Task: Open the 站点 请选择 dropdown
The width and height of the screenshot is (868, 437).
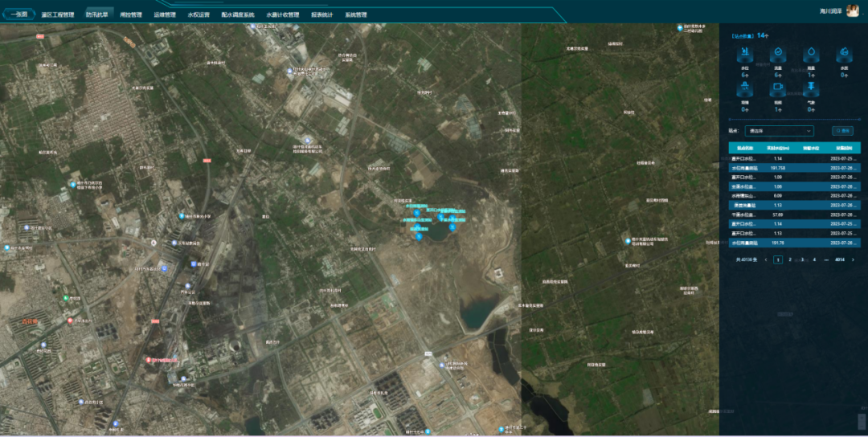Action: 779,131
